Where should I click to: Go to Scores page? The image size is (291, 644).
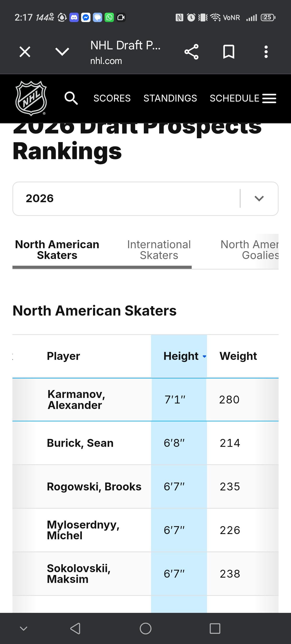click(x=112, y=98)
